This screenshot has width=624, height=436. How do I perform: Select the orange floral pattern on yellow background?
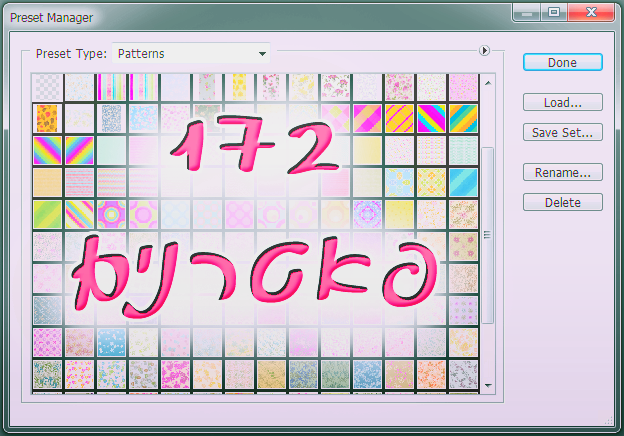pos(47,119)
